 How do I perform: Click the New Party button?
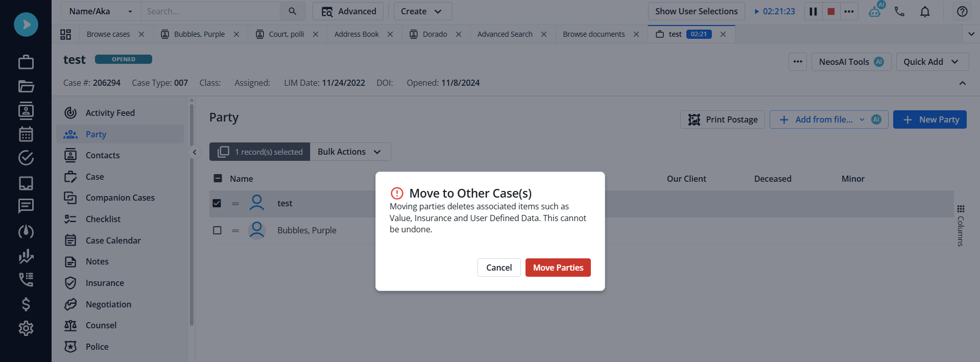pos(930,119)
